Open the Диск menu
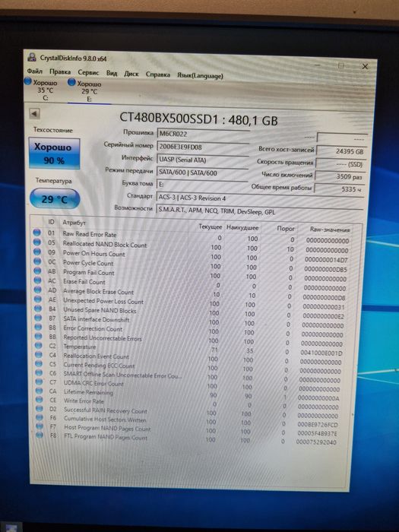This screenshot has height=532, width=399. [131, 74]
